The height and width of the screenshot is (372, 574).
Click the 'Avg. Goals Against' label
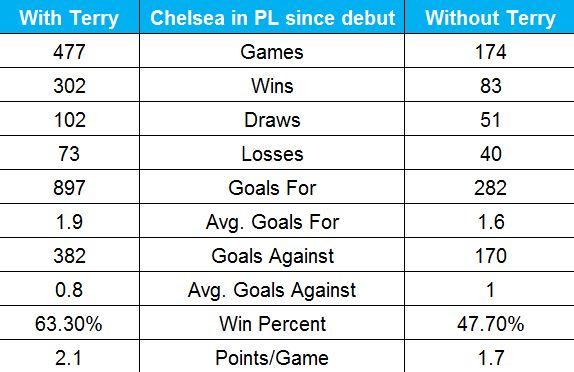[272, 290]
